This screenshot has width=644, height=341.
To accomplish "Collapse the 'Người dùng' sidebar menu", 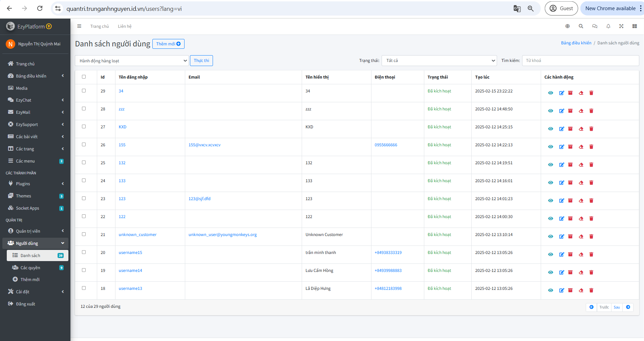I will point(35,243).
